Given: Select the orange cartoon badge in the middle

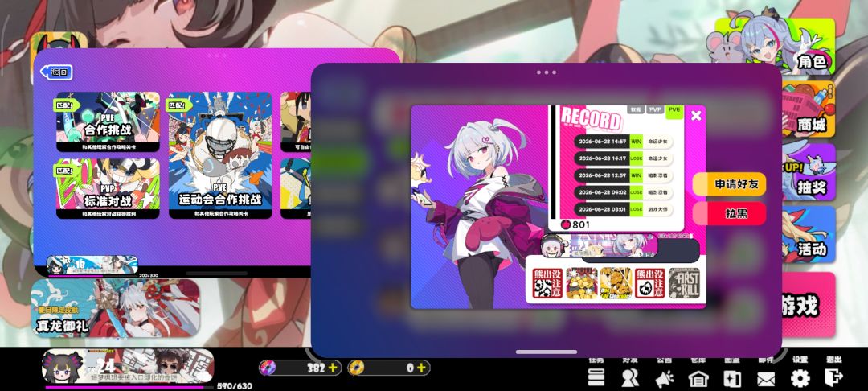Looking at the screenshot, I should [616, 283].
